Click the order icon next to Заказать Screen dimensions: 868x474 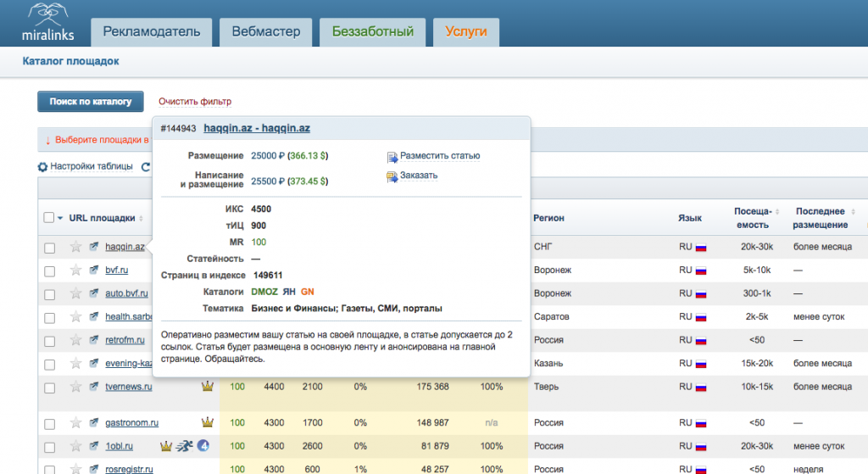[392, 176]
